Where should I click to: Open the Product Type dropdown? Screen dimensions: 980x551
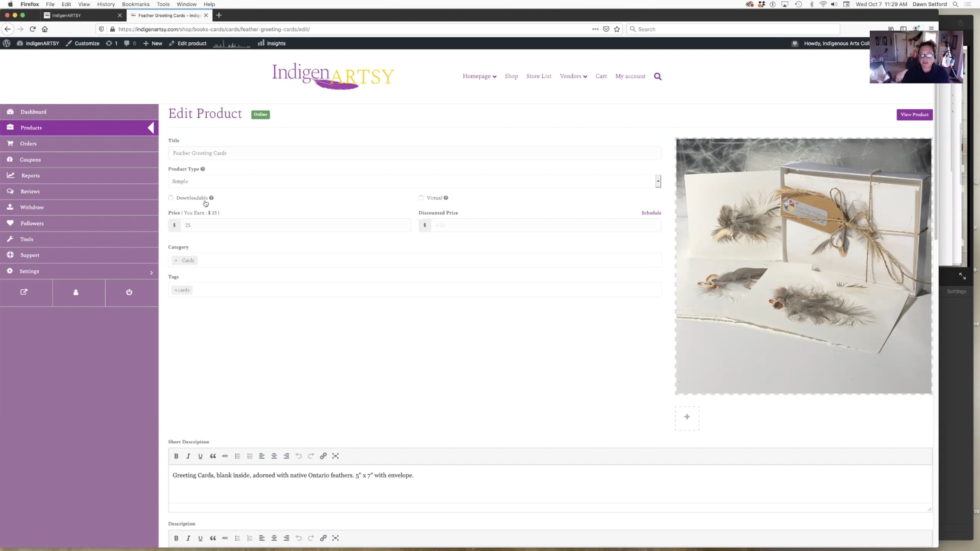point(414,181)
